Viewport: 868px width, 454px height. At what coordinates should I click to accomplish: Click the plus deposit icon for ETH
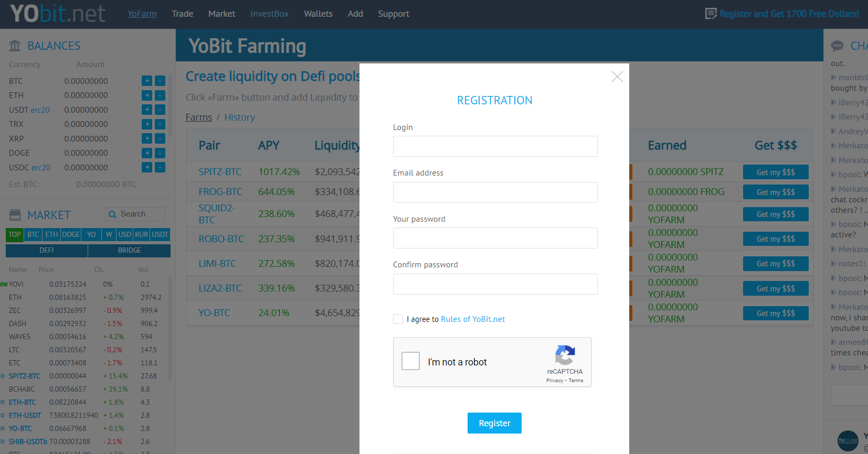(x=147, y=95)
